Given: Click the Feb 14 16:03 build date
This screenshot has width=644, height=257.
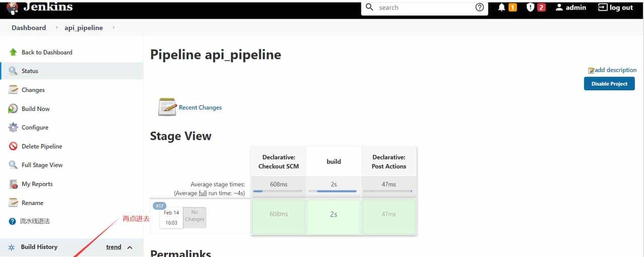Looking at the screenshot, I should [171, 218].
